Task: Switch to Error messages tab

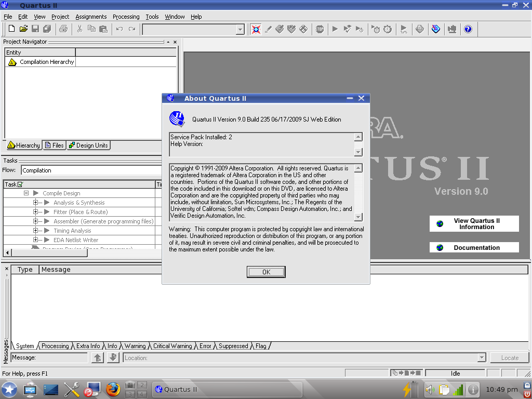Action: coord(205,345)
